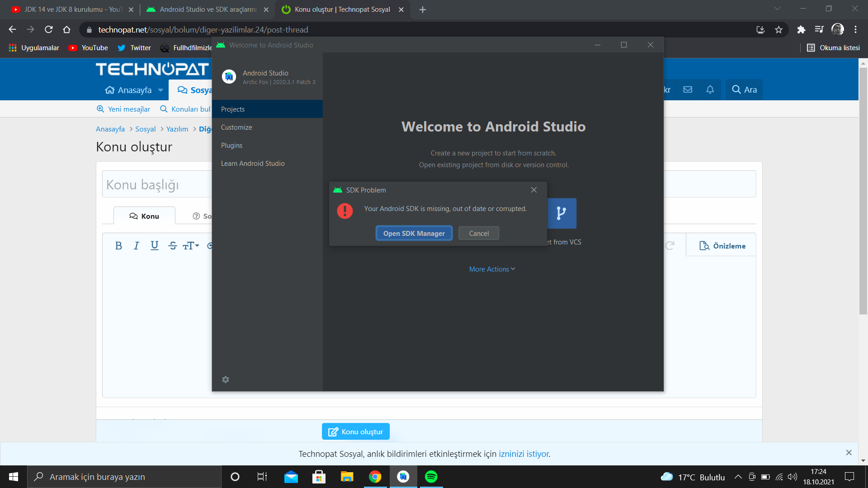Apply strikethrough formatting in the editor
Viewport: 868px width, 488px height.
click(172, 246)
